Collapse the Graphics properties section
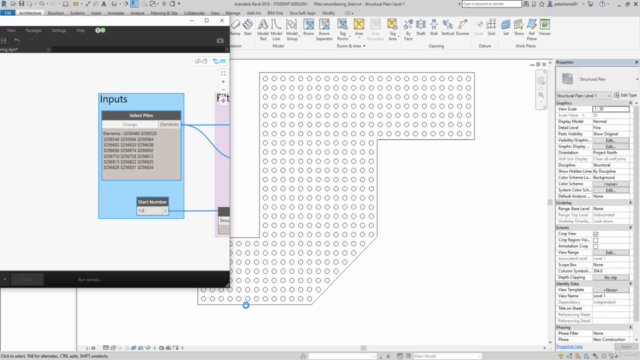This screenshot has width=640, height=360. click(x=630, y=103)
